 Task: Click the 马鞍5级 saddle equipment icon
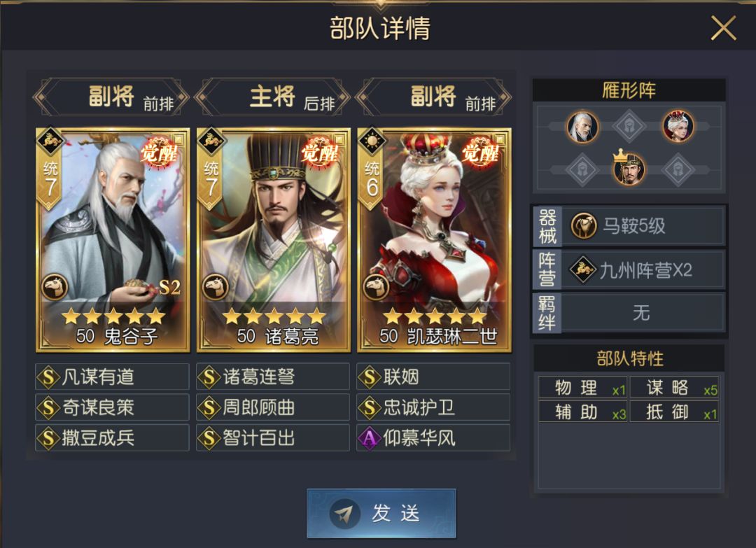point(584,225)
